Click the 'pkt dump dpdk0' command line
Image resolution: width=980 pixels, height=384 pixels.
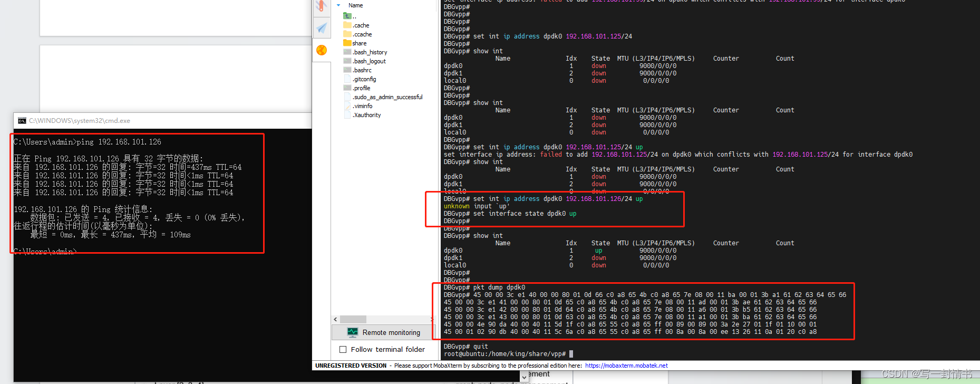[484, 287]
